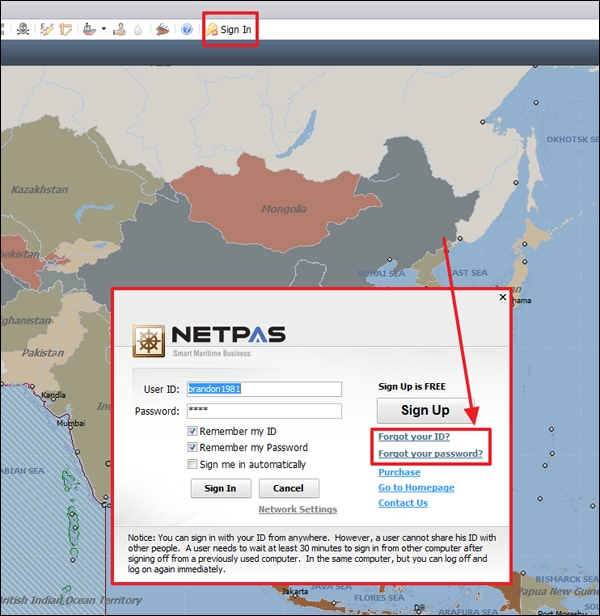Image resolution: width=600 pixels, height=616 pixels.
Task: Open the Network Settings link
Action: click(297, 509)
